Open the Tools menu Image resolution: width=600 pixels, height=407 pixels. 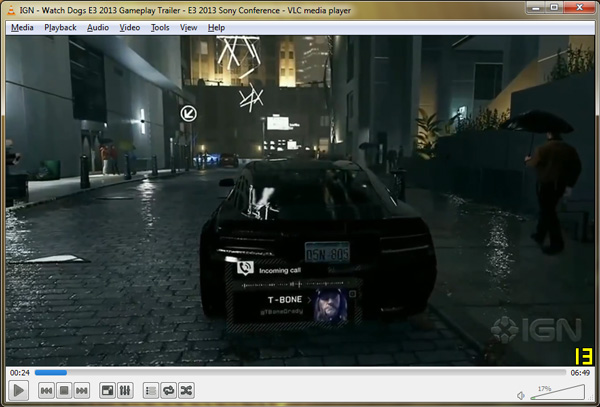pos(160,28)
